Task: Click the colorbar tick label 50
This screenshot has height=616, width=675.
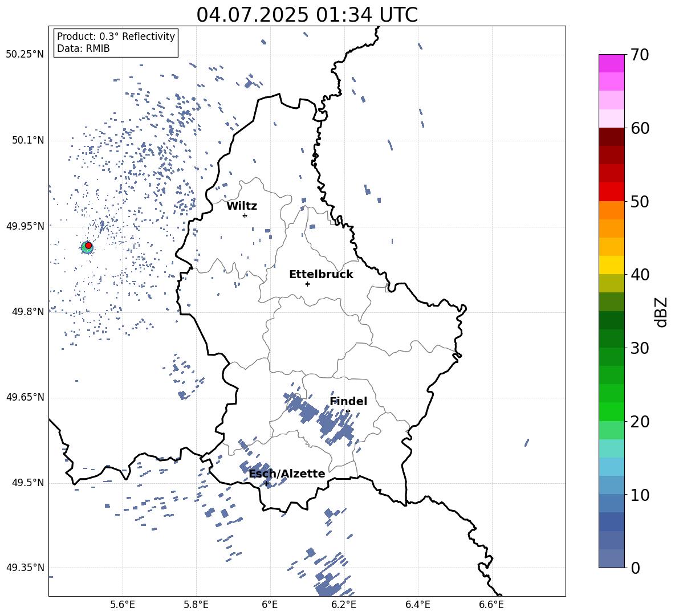Action: point(640,201)
